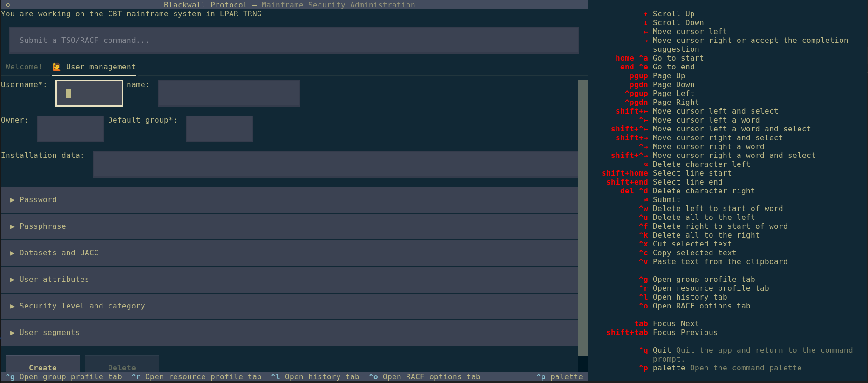Click the circle icon in the title bar

point(7,5)
